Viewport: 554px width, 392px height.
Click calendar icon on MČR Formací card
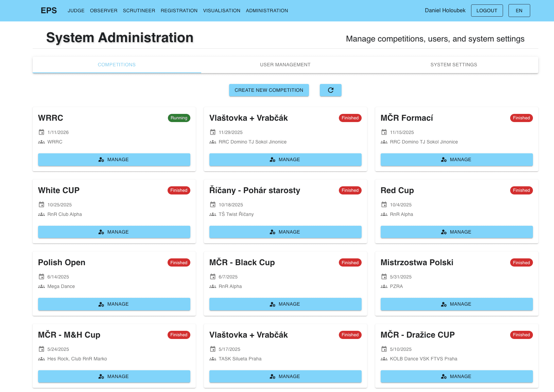[x=384, y=132]
